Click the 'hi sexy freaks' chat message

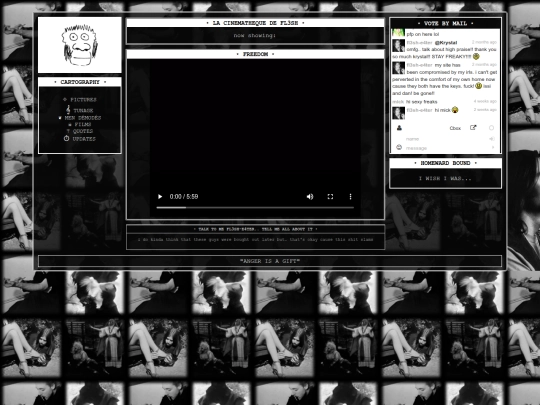click(422, 102)
